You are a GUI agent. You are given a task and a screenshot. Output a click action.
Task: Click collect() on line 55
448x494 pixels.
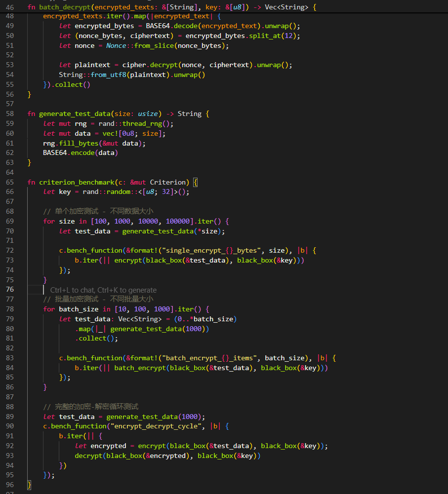(73, 84)
